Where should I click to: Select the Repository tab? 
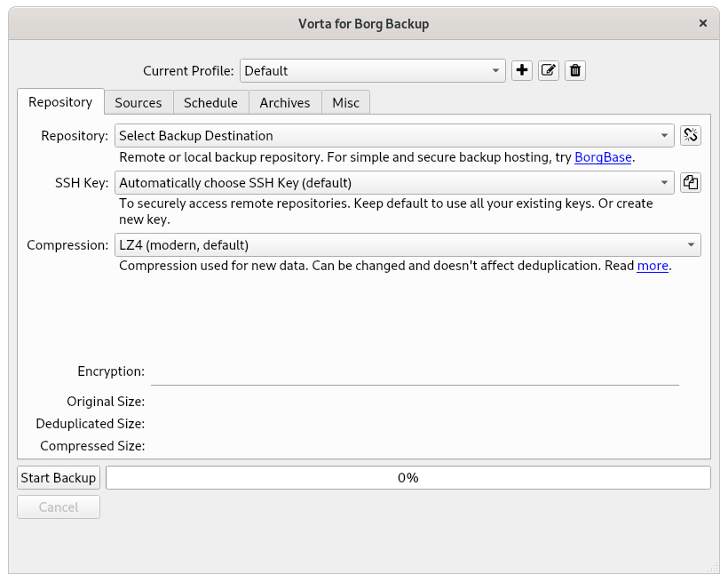point(60,102)
